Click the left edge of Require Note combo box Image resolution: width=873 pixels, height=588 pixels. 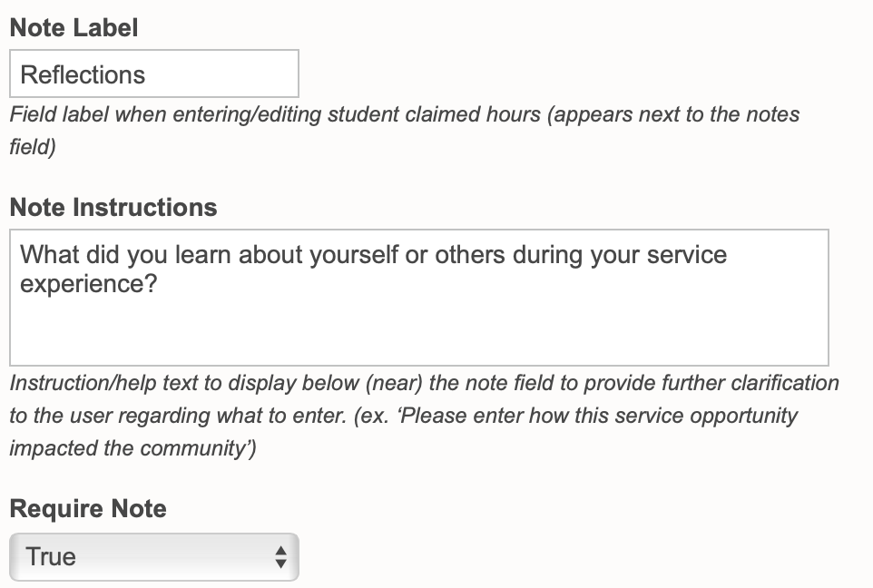[16, 556]
